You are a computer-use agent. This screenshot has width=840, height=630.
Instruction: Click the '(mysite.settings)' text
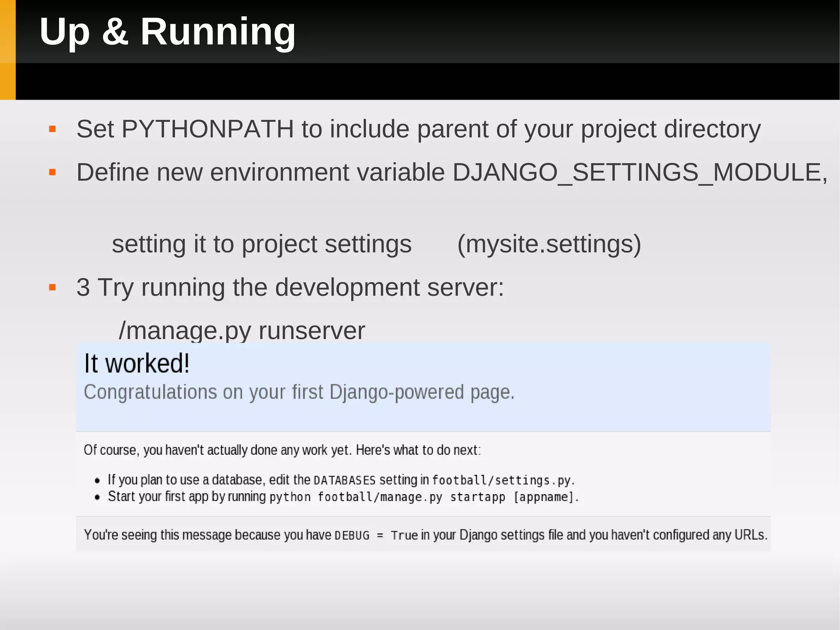[549, 244]
